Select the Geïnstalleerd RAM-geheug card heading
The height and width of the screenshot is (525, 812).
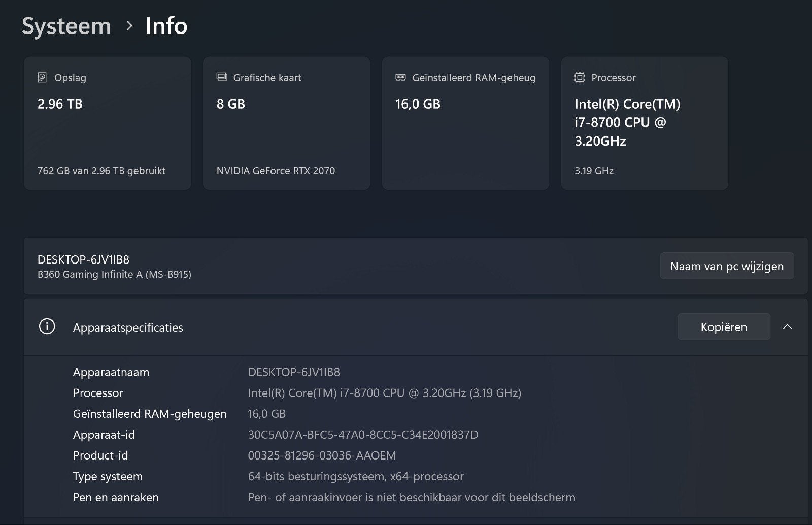[x=474, y=78]
